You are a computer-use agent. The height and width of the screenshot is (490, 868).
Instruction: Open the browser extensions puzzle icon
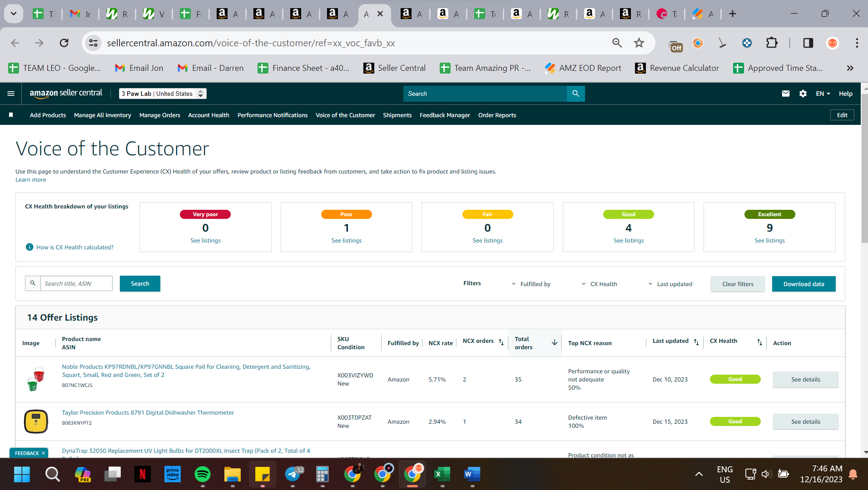point(772,43)
